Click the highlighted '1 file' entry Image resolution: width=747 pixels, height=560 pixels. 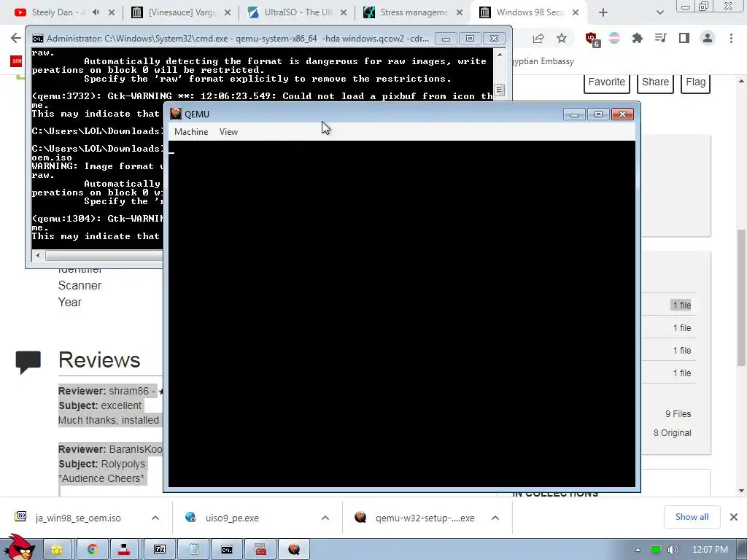(682, 306)
